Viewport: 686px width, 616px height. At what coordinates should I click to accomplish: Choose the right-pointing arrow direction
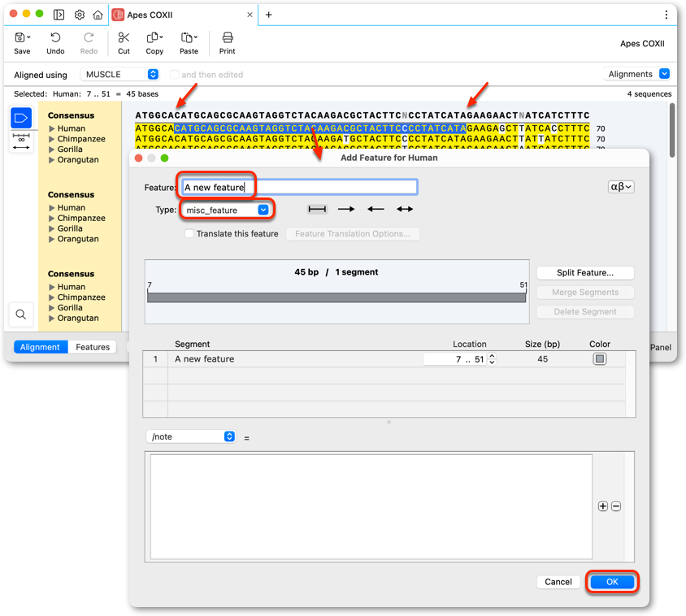coord(346,210)
